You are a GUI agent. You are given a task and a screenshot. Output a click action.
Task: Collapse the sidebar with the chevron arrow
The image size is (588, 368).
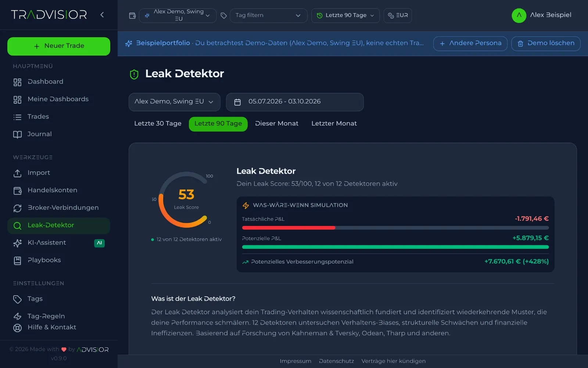coord(102,15)
